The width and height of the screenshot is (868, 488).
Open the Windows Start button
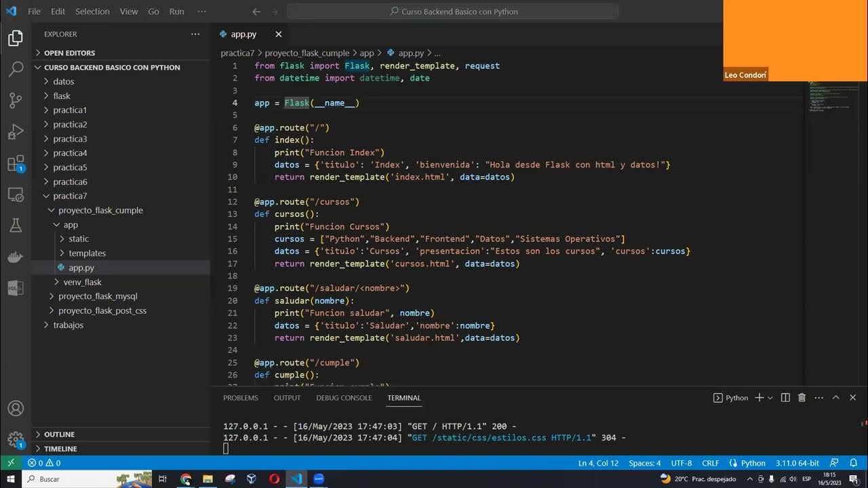10,479
